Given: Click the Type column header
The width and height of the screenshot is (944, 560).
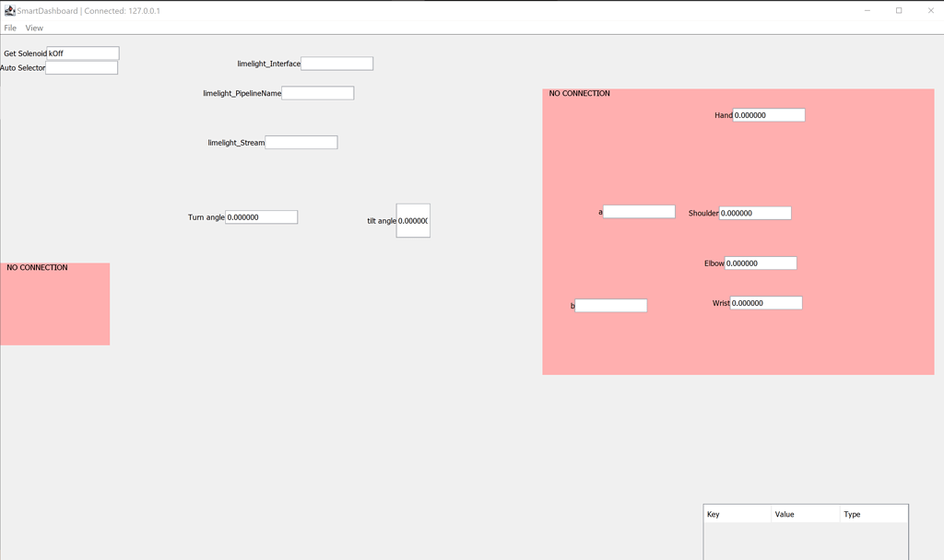Looking at the screenshot, I should click(873, 514).
